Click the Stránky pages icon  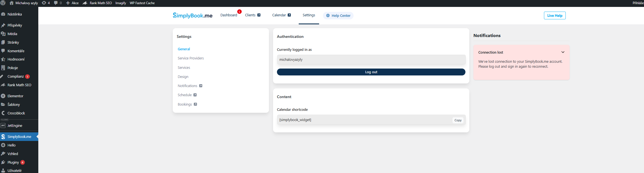pos(3,42)
